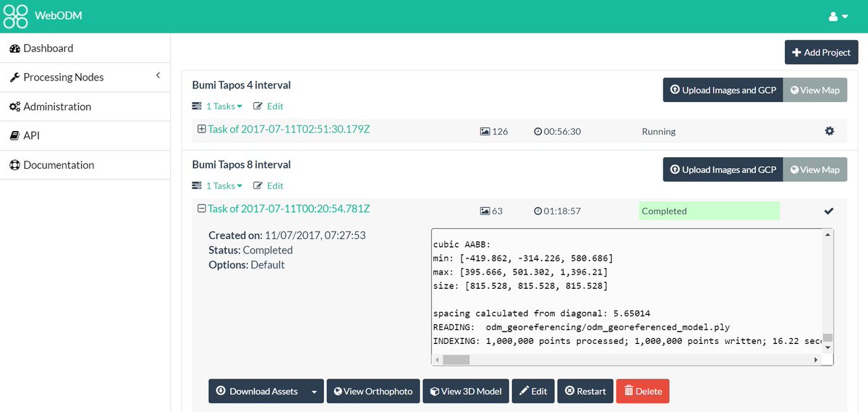Click the green Completed status bar
Viewport: 868px width, 412px height.
tap(709, 211)
